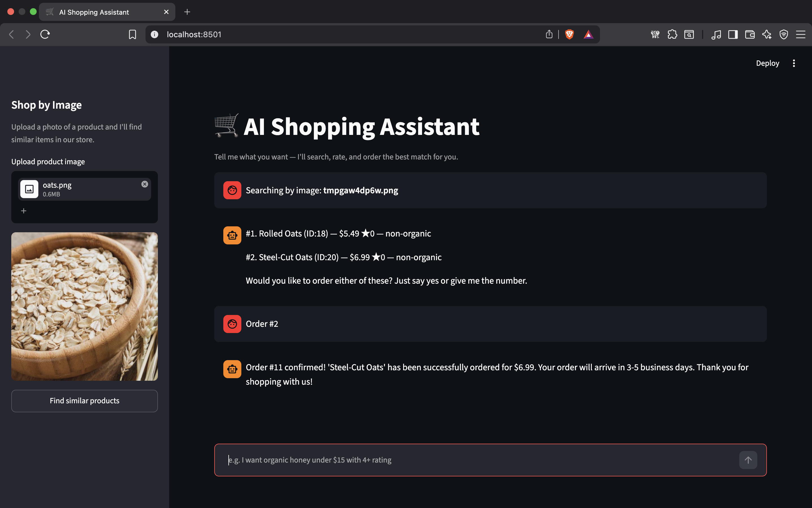
Task: Click the Shop by Image heading
Action: pos(46,105)
